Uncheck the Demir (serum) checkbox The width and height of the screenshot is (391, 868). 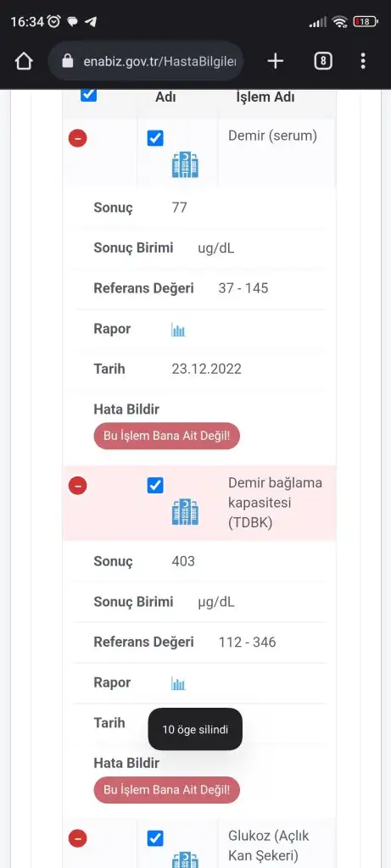tap(155, 138)
